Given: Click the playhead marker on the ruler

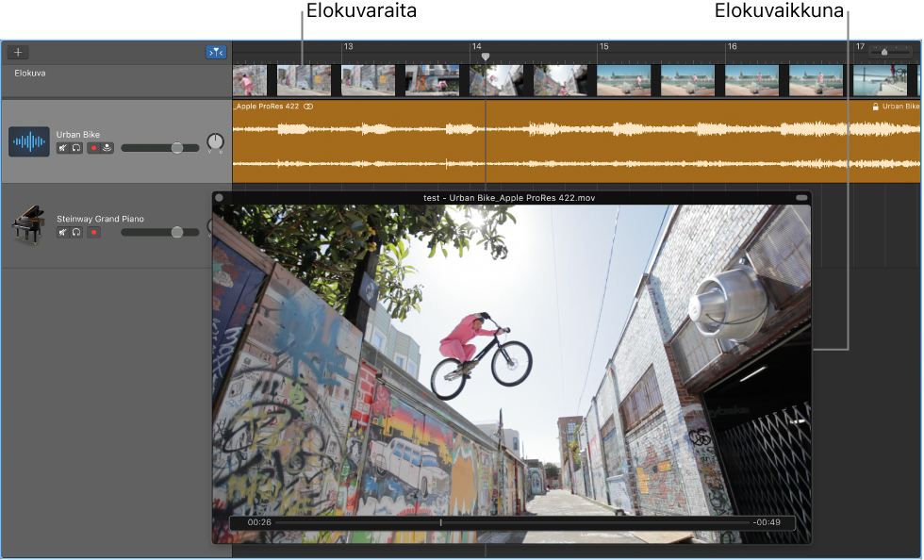Looking at the screenshot, I should 486,57.
